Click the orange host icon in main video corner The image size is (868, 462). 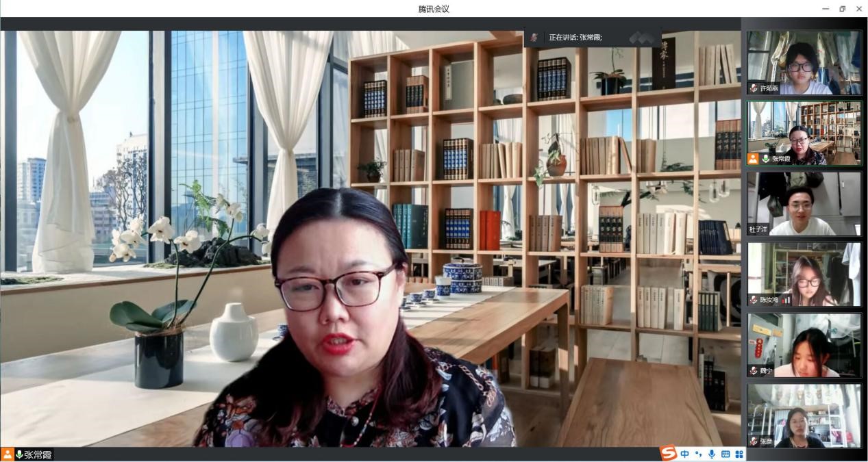point(7,454)
